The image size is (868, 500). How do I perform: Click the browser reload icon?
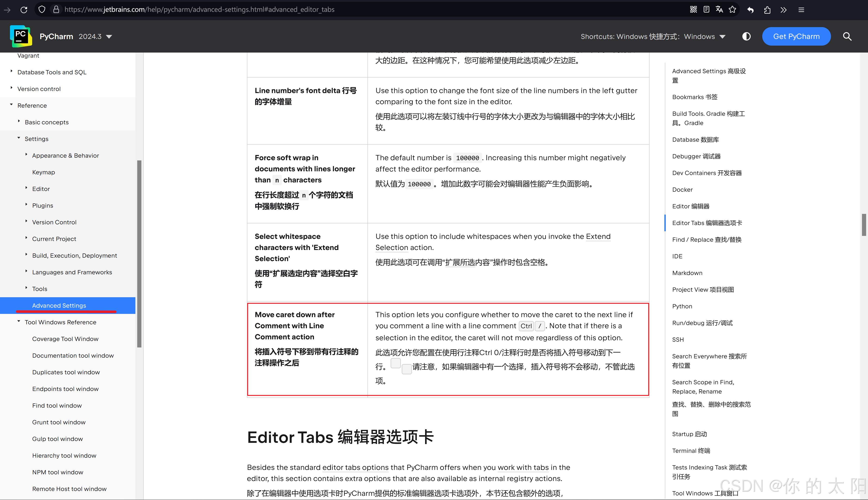pos(24,10)
